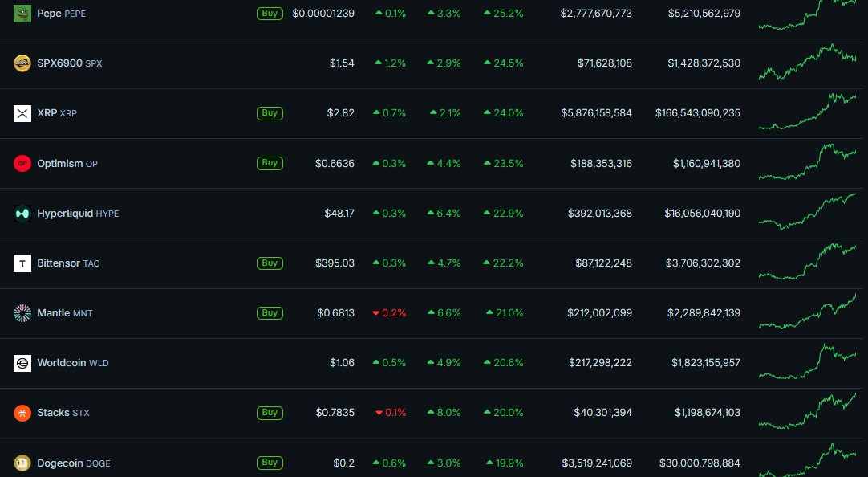
Task: Click the XRP price $2.82
Action: (x=340, y=113)
